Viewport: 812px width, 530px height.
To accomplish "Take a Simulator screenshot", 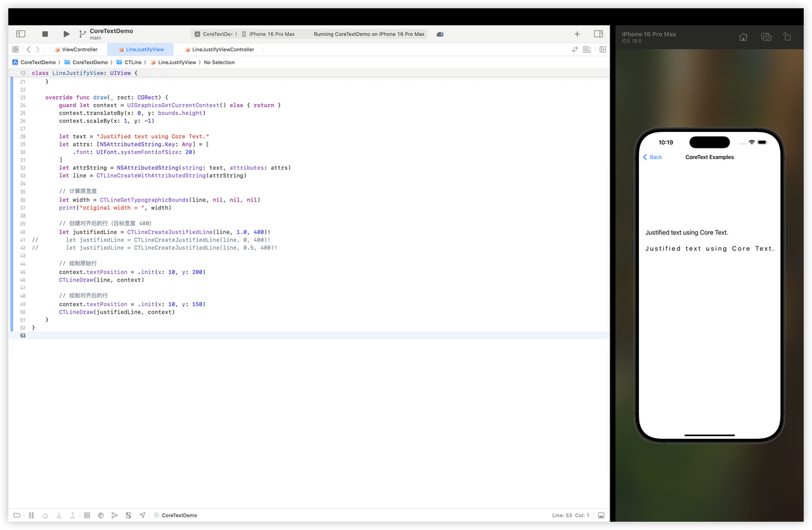I will (x=766, y=37).
